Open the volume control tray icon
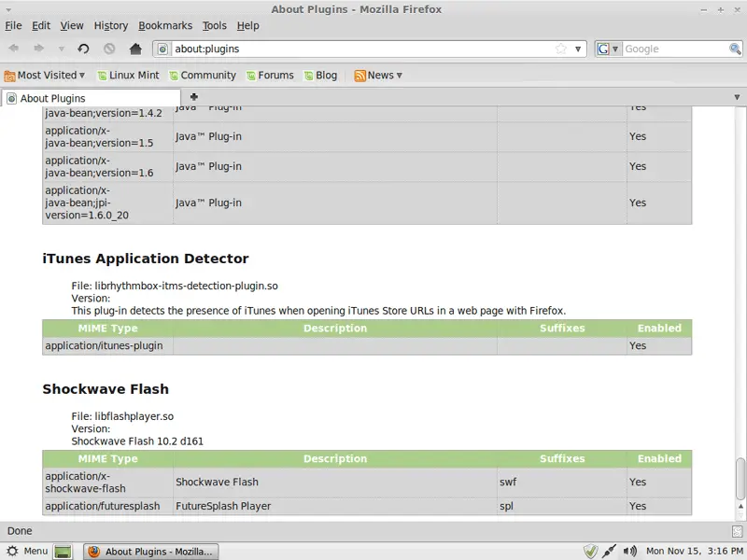747x560 pixels. [629, 551]
